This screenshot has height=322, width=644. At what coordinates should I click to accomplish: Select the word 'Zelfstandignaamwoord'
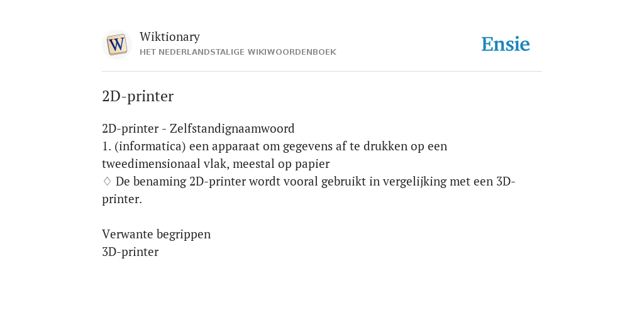click(x=232, y=128)
